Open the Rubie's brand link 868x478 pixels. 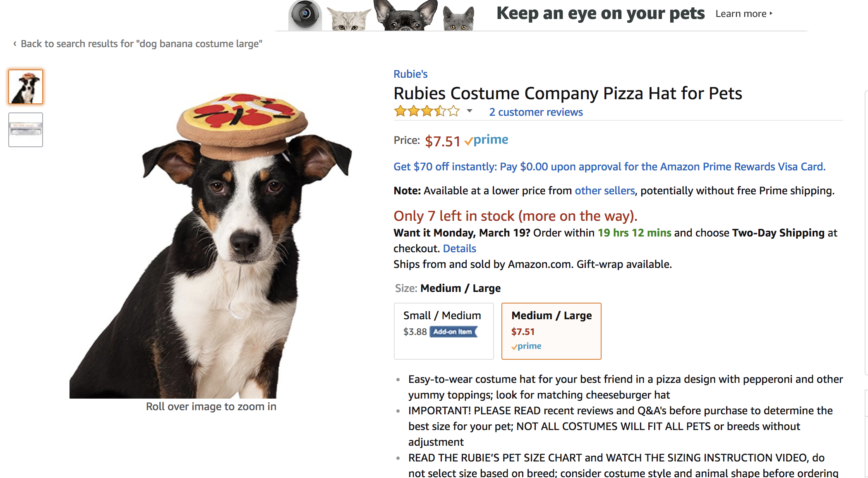pyautogui.click(x=410, y=74)
